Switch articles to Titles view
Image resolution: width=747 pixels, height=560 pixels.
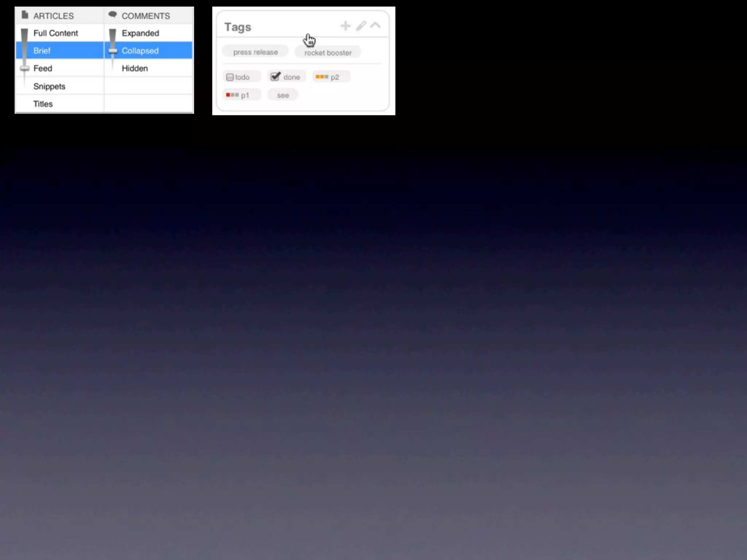pos(60,104)
